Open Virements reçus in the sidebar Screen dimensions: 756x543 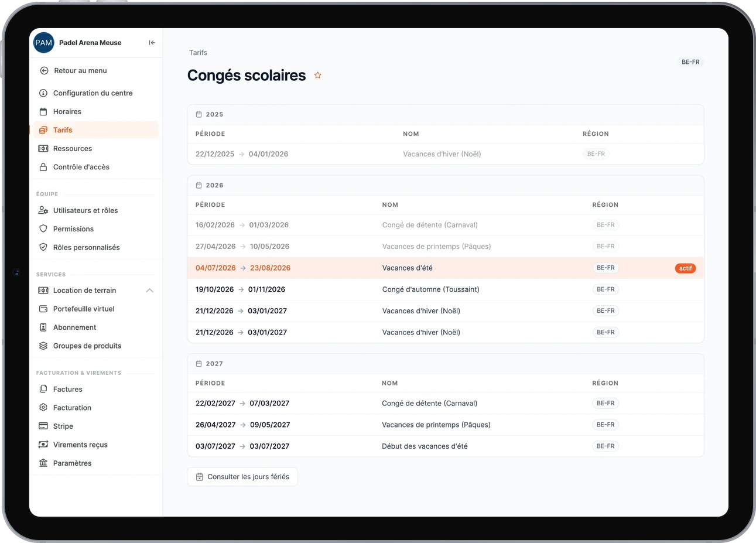click(x=96, y=445)
